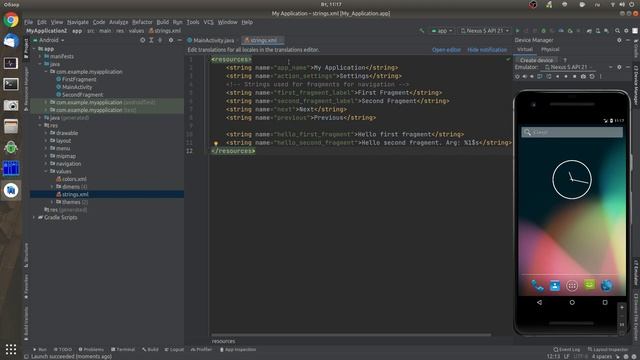The image size is (640, 360).
Task: Expand the manifests folder
Action: pyautogui.click(x=40, y=57)
